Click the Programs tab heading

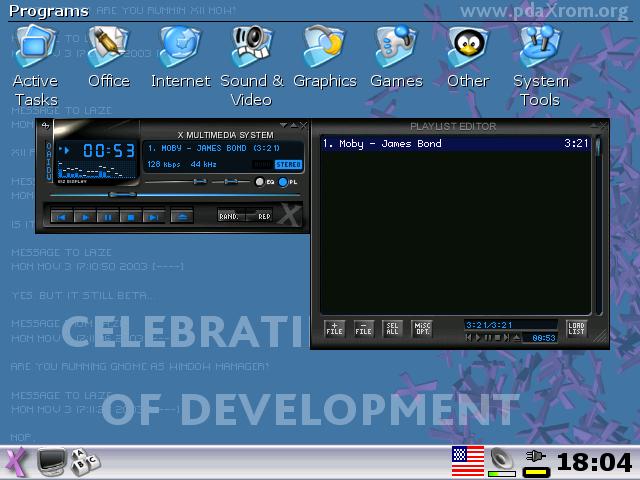[49, 11]
